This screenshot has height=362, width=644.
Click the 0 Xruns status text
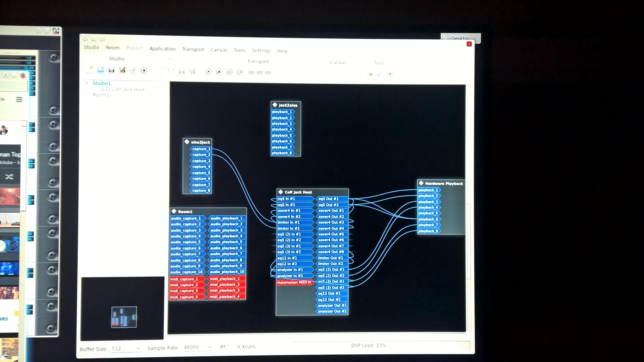point(246,346)
